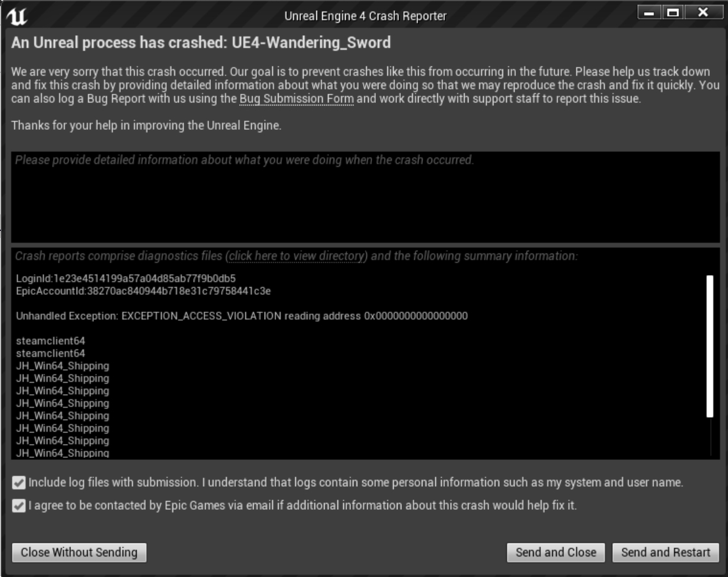Uncheck 'Include log files with submission'
The image size is (728, 577).
click(x=19, y=483)
